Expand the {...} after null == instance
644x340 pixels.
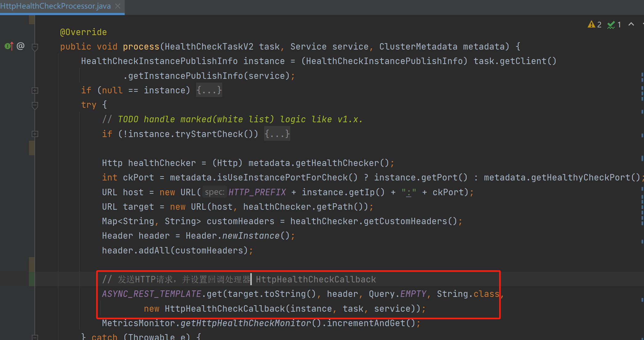pyautogui.click(x=209, y=90)
